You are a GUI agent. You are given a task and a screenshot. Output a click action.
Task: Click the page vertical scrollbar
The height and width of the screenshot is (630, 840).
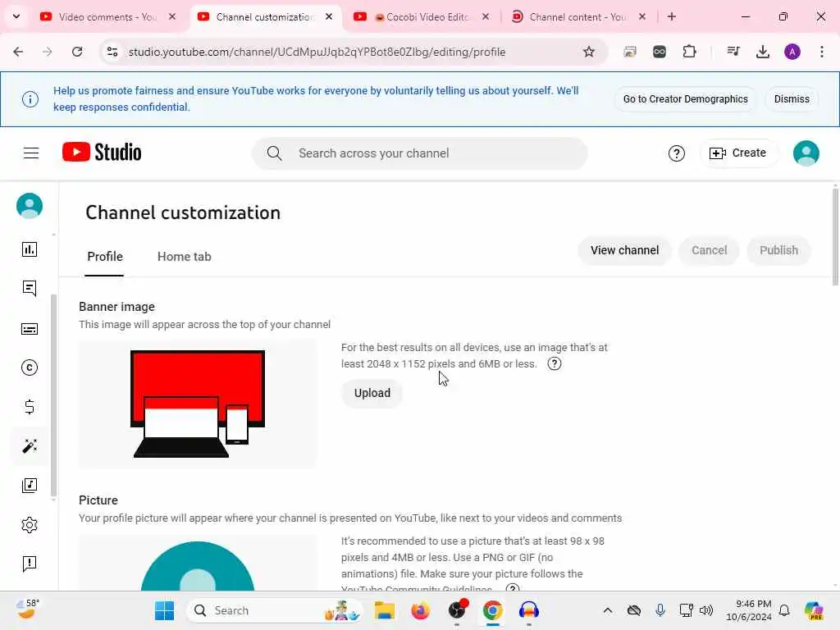click(835, 236)
